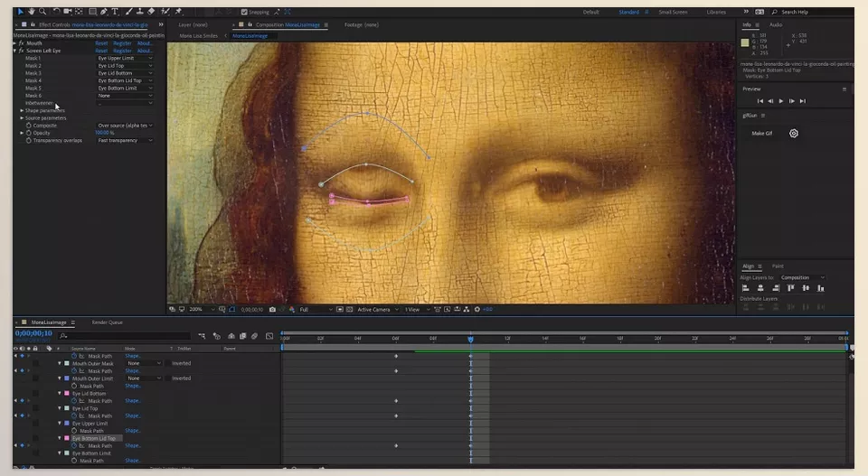The height and width of the screenshot is (476, 868).
Task: Open Transparency overlaps dropdown
Action: click(x=125, y=140)
